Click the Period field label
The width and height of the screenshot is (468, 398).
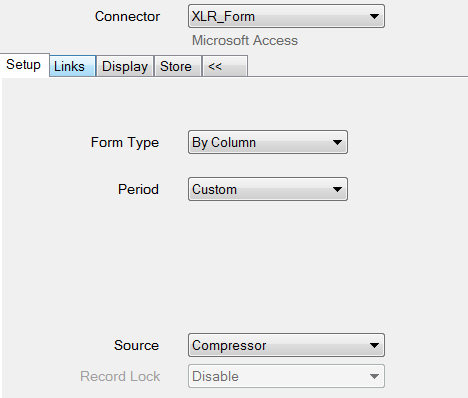pos(138,189)
